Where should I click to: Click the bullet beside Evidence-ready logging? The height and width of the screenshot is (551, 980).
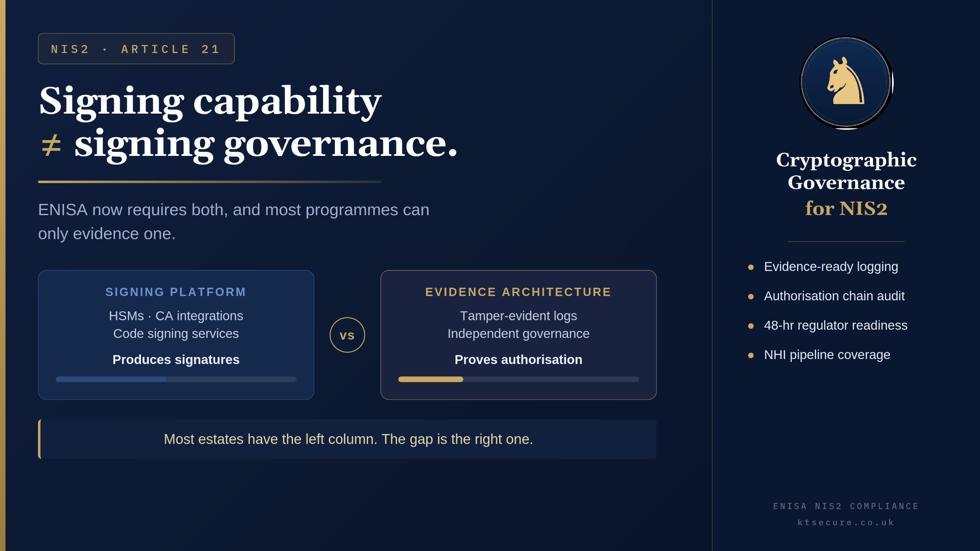[751, 267]
